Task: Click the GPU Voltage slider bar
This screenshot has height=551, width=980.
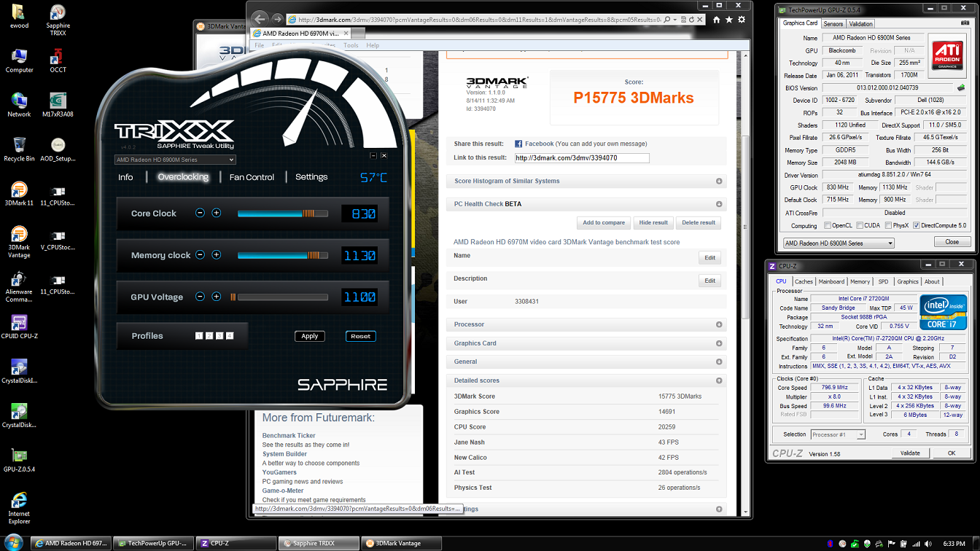Action: pyautogui.click(x=283, y=297)
